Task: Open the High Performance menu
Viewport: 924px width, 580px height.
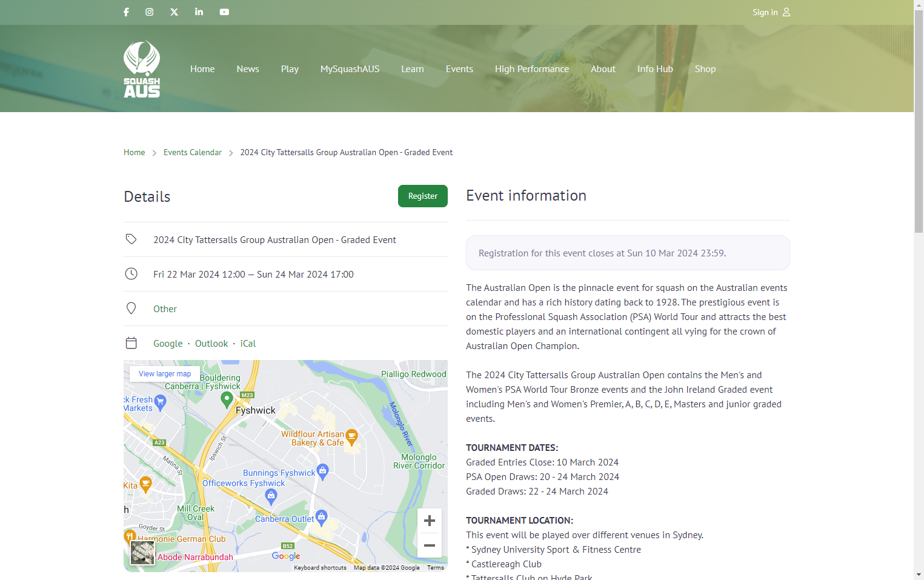Action: (x=532, y=69)
